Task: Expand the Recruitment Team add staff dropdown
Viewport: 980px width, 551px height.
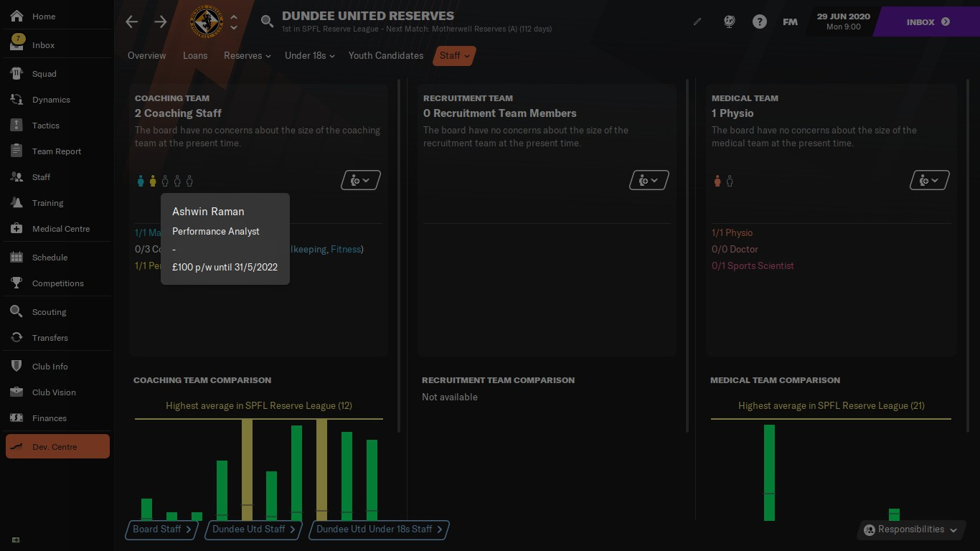Action: coord(649,180)
